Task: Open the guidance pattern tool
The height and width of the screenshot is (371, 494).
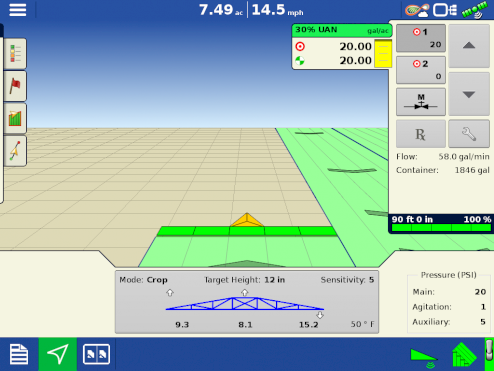Action: pyautogui.click(x=15, y=151)
